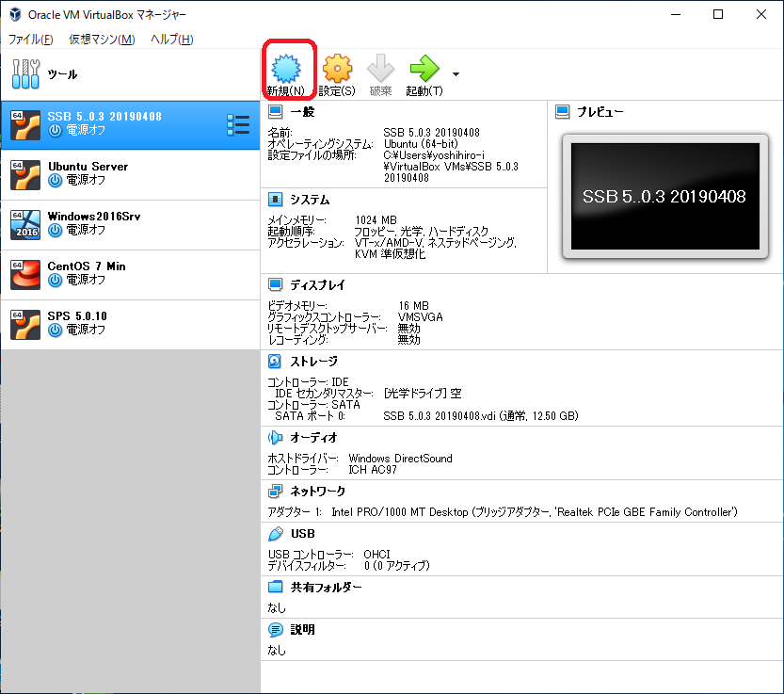Viewport: 784px width, 694px height.
Task: Click the プレビュー preview monitor icon
Action: pos(563,111)
